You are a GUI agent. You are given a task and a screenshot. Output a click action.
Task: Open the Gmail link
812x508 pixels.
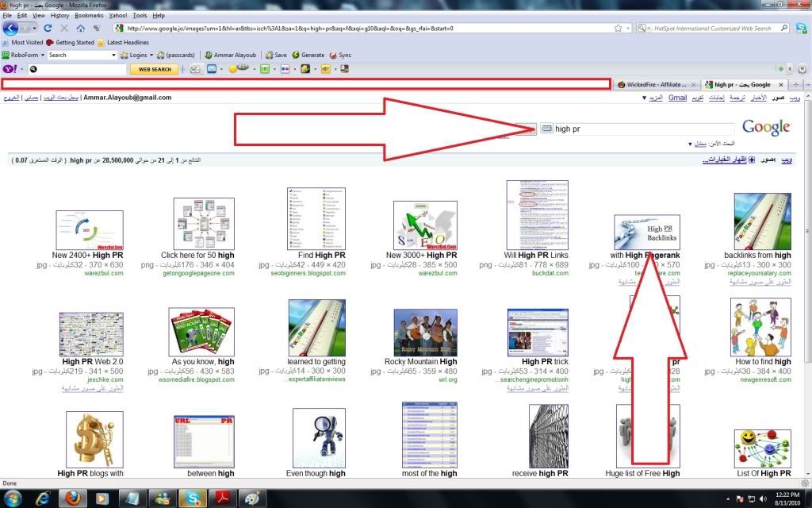pos(677,98)
